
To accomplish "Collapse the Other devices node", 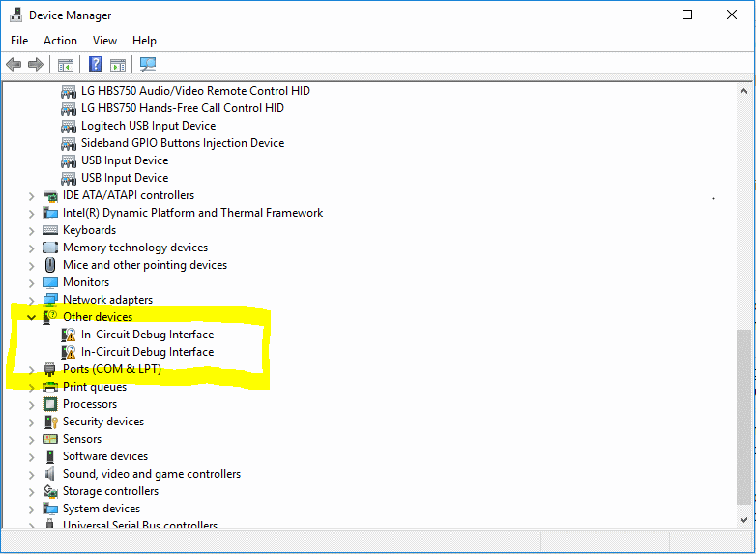I will (x=31, y=317).
